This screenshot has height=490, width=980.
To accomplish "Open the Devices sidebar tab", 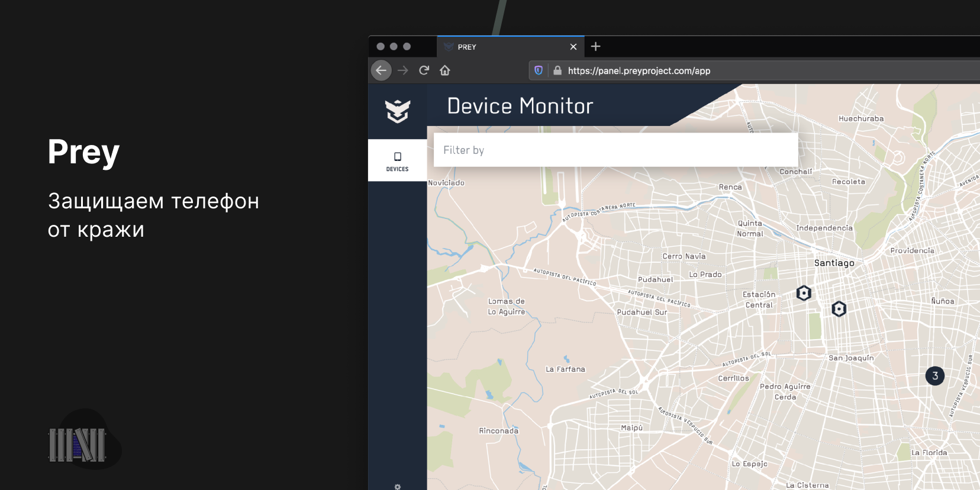I will [398, 160].
